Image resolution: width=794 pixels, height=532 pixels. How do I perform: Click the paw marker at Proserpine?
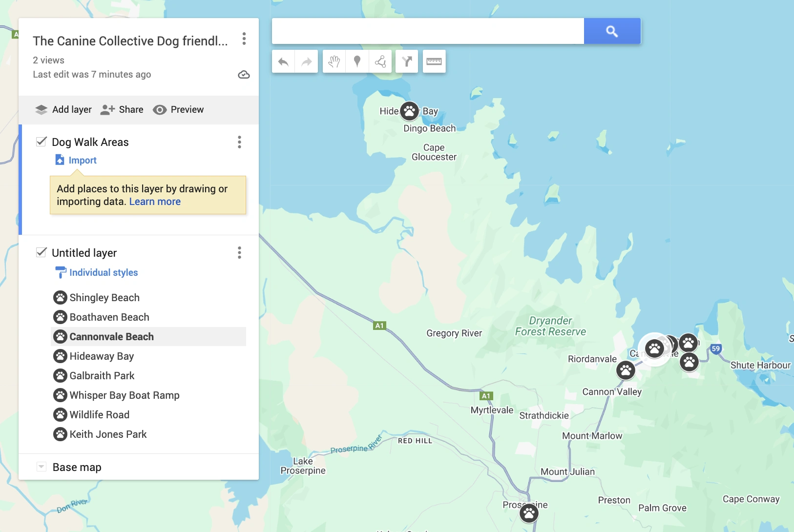point(529,513)
